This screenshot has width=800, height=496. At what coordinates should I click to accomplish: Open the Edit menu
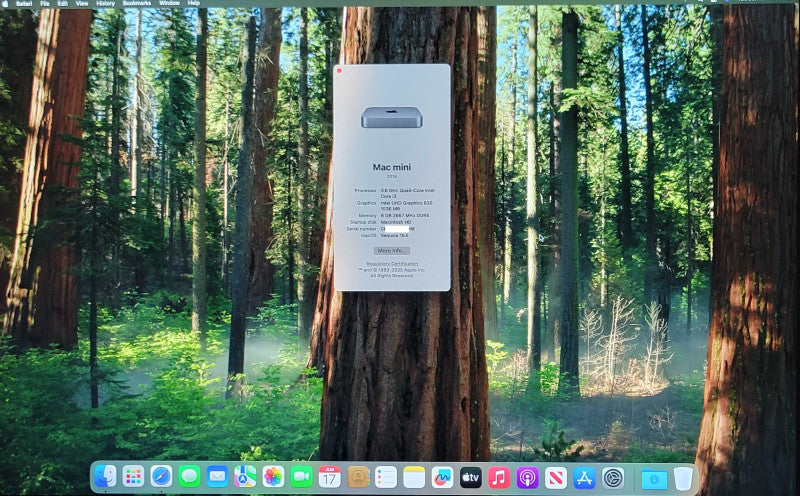pos(62,3)
